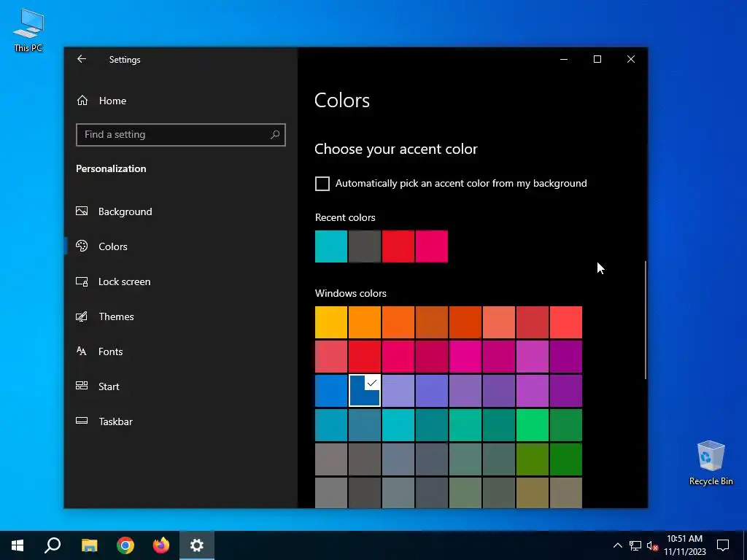Pick the bright green swatch in the teal row
This screenshot has width=747, height=560.
click(x=532, y=425)
